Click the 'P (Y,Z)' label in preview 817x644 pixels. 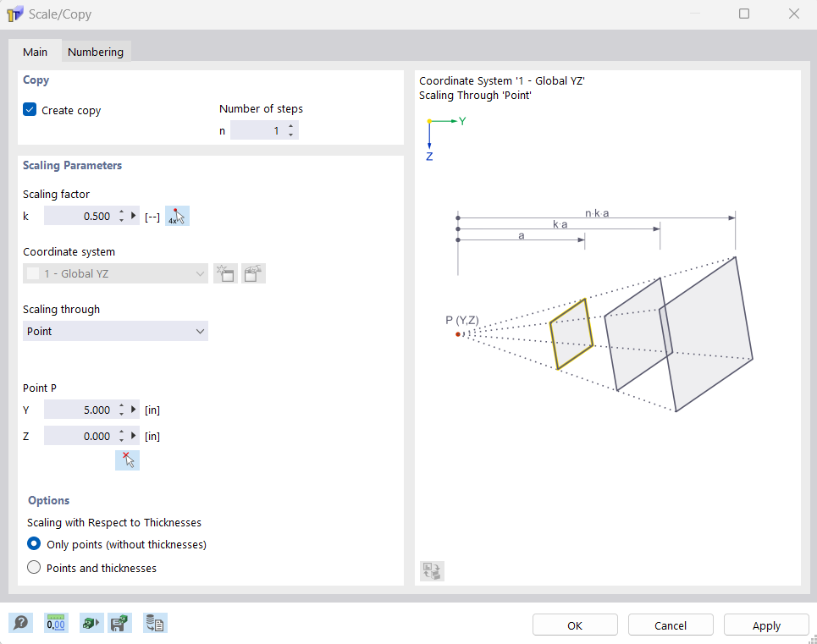461,320
